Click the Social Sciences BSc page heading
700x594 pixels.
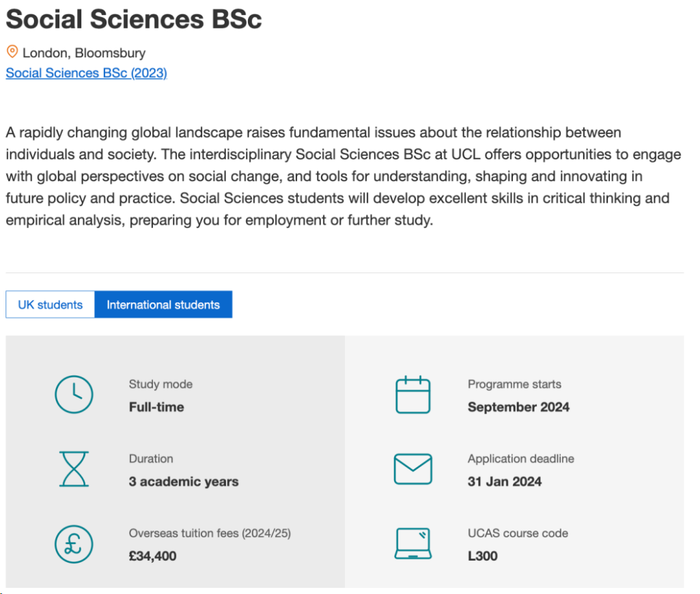click(134, 19)
